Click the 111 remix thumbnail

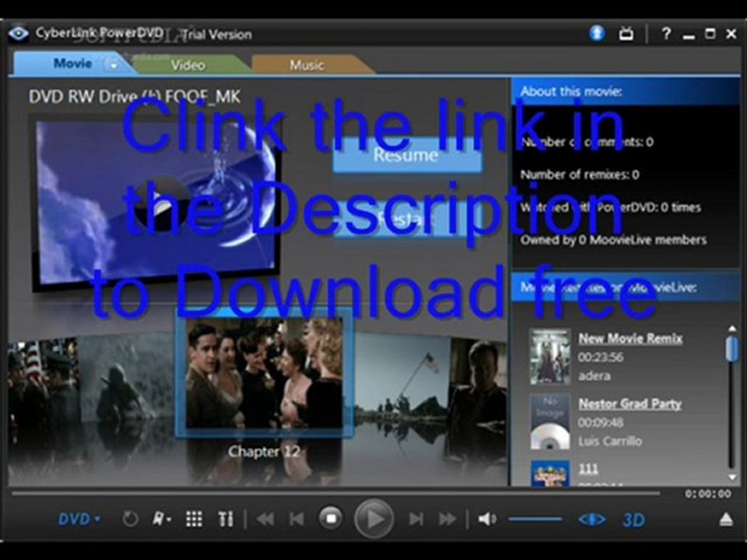click(550, 473)
